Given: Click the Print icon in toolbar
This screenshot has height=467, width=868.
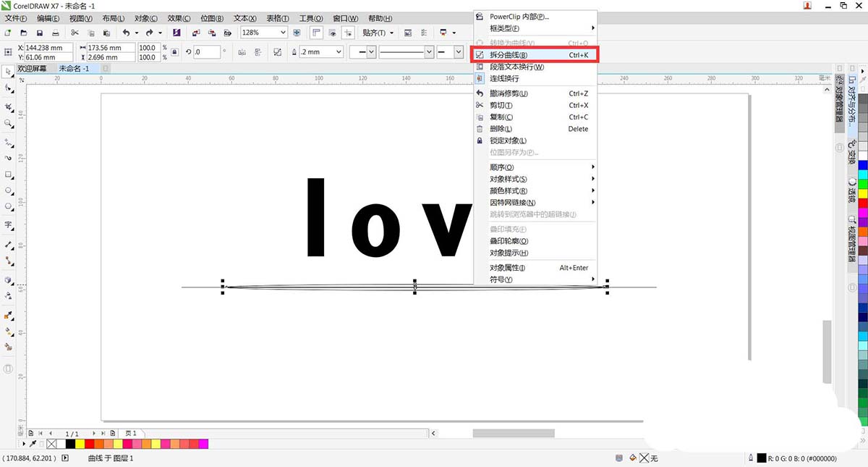Looking at the screenshot, I should click(x=55, y=33).
